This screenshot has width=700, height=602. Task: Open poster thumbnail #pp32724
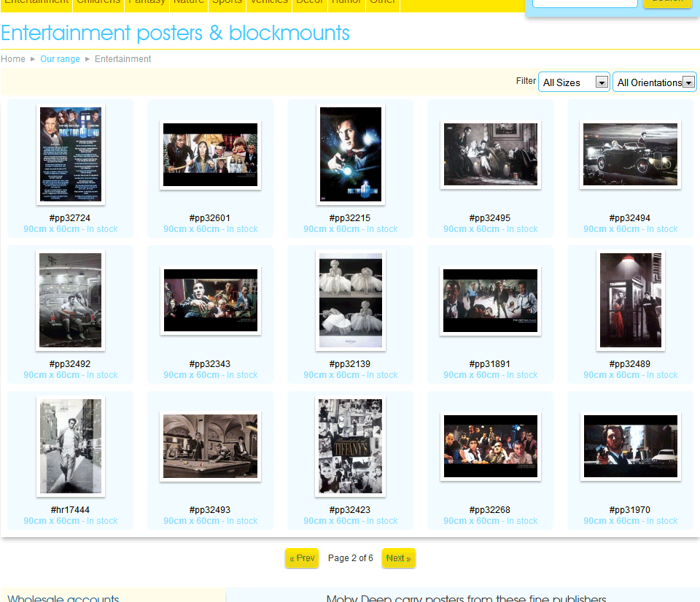click(71, 155)
